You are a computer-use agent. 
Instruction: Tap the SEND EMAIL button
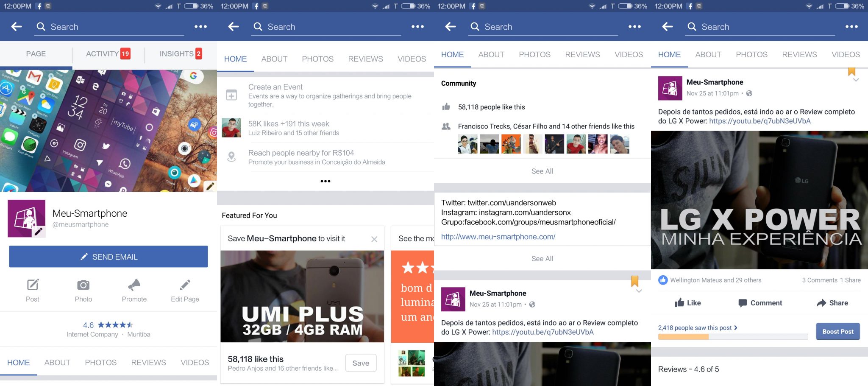(x=108, y=257)
